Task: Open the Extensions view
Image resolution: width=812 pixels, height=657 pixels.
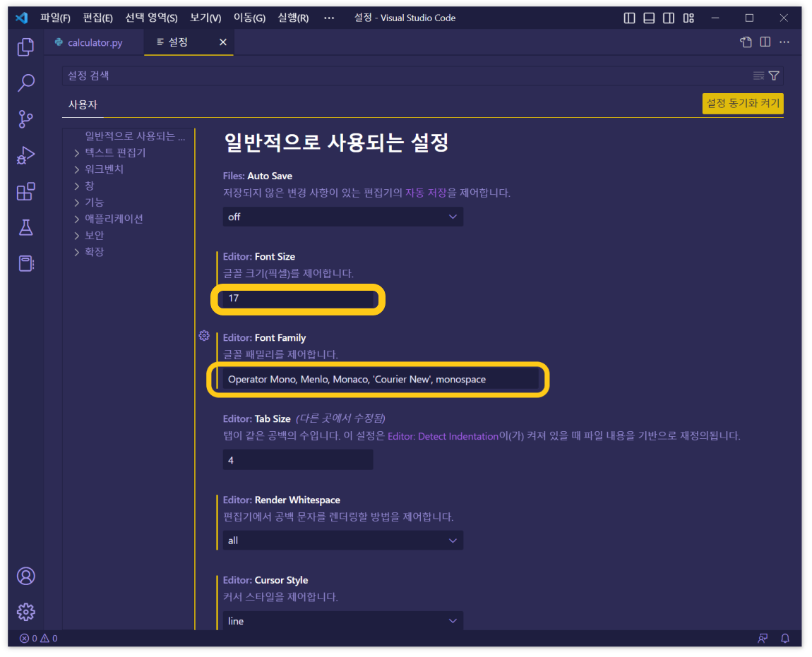Action: (26, 191)
